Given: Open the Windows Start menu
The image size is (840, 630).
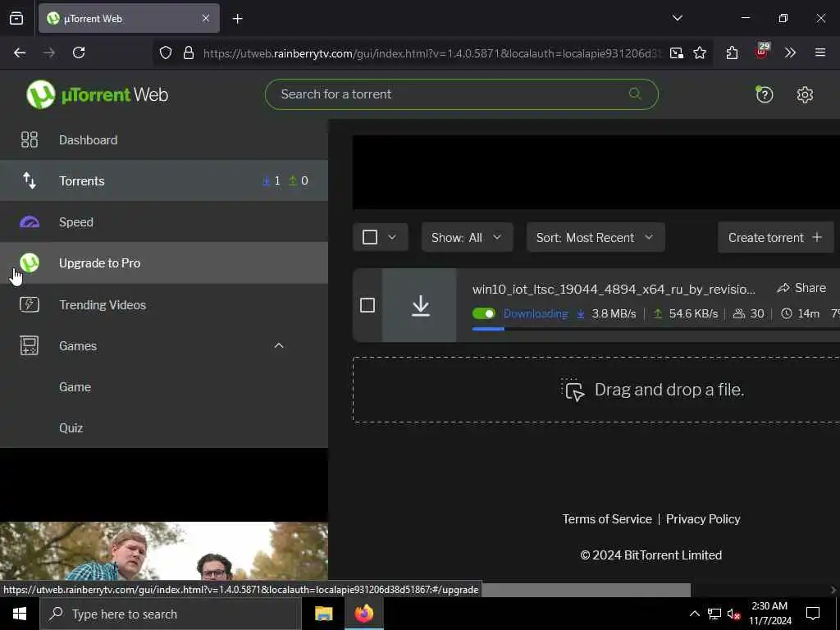Looking at the screenshot, I should 20,614.
